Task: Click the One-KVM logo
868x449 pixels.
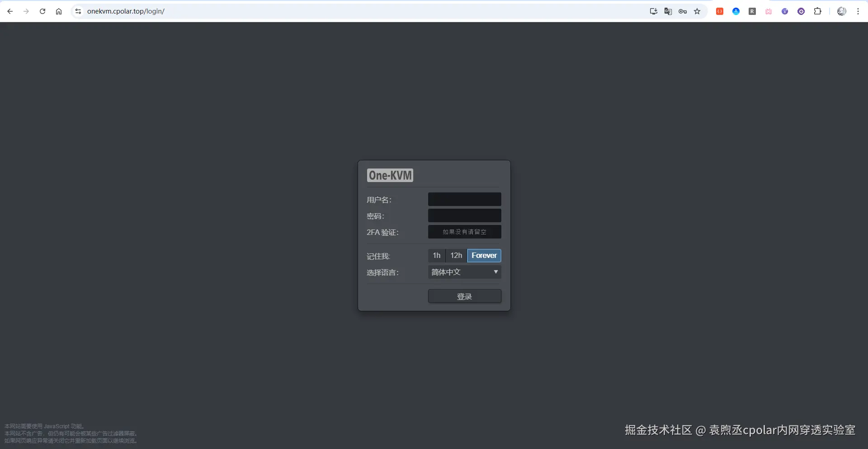Action: pos(390,175)
